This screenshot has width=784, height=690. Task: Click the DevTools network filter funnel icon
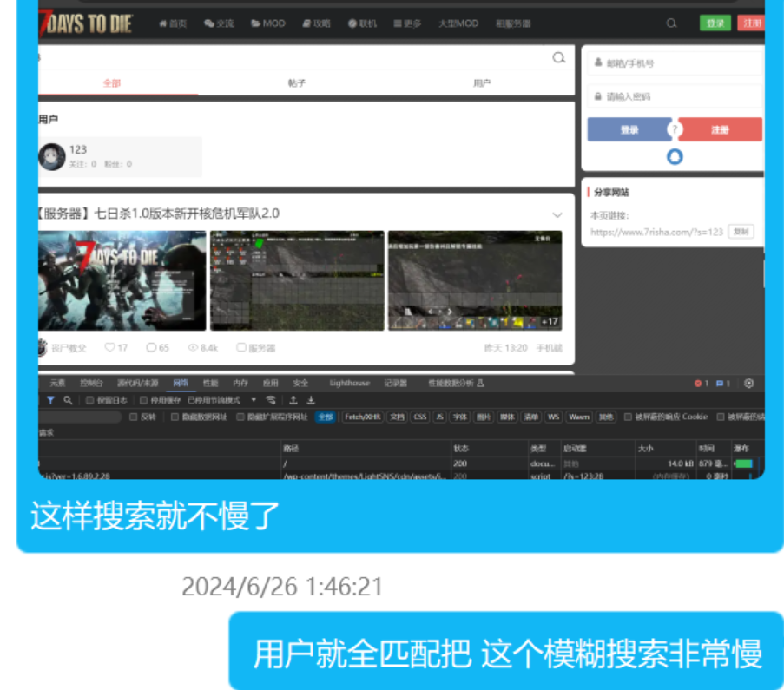(51, 400)
